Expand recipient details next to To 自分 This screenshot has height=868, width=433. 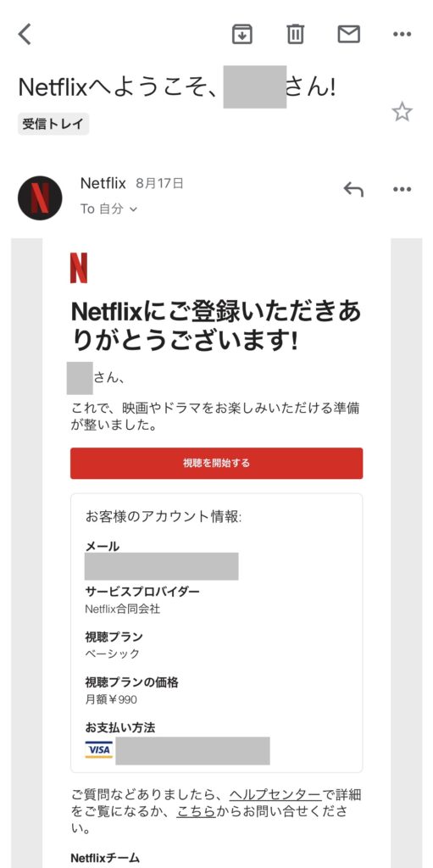tap(133, 209)
